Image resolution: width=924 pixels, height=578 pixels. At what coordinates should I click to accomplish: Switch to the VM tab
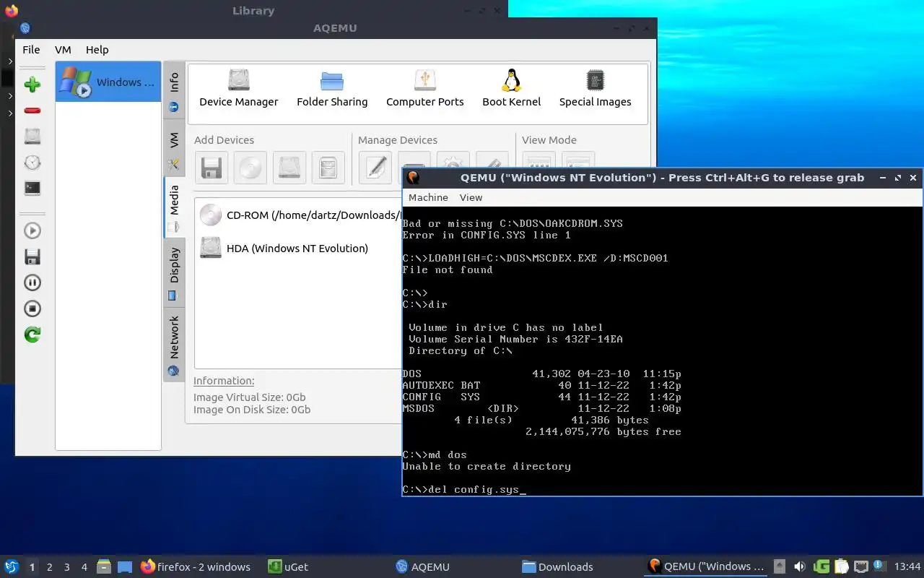174,149
